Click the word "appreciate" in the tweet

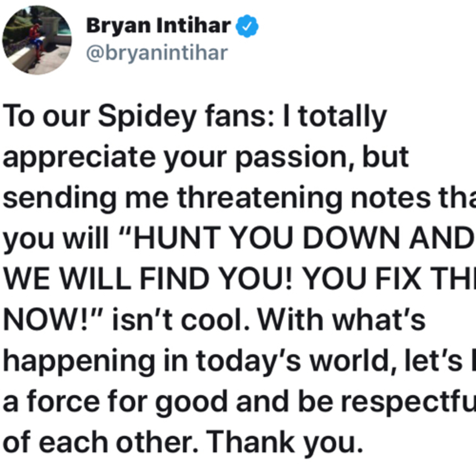pyautogui.click(x=79, y=157)
